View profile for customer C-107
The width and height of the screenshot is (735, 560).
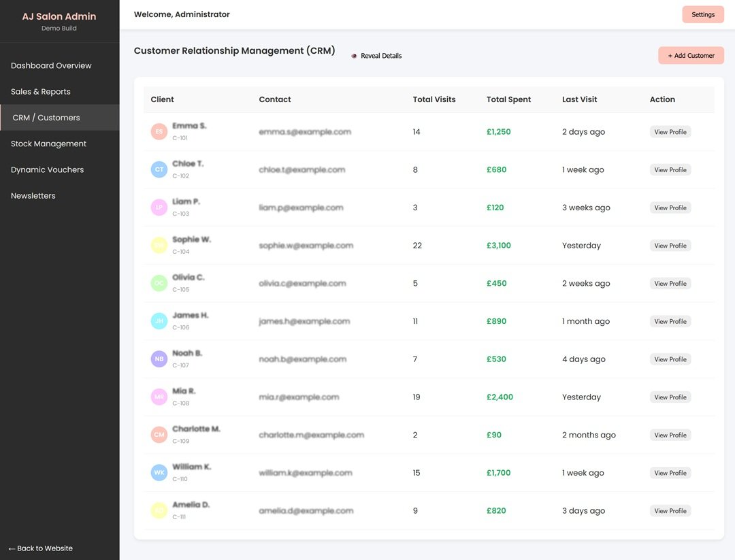pyautogui.click(x=670, y=360)
